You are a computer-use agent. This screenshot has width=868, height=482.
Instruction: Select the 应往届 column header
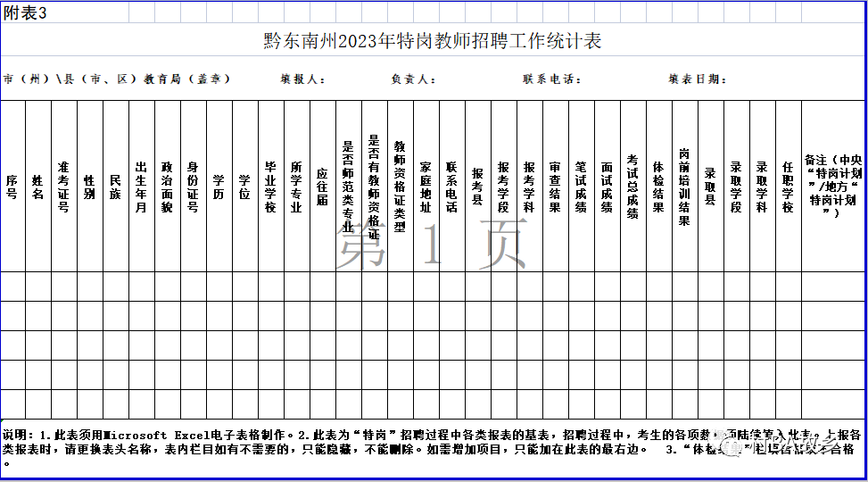(323, 187)
